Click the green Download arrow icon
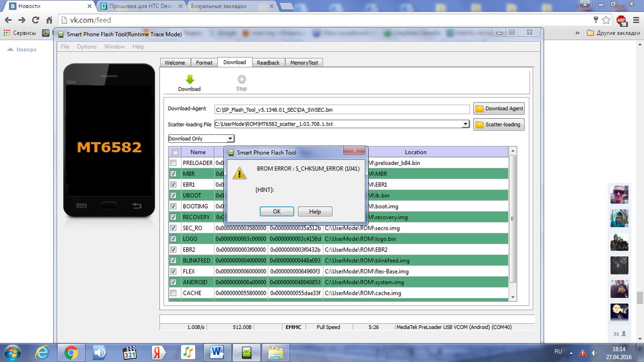The height and width of the screenshot is (362, 644). (x=189, y=79)
